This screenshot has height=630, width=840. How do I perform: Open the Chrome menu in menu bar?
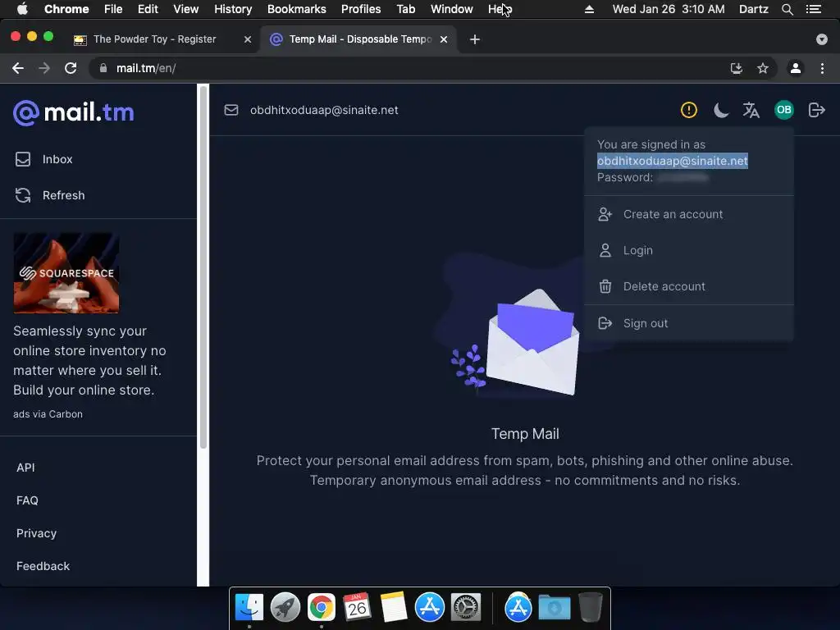point(66,9)
